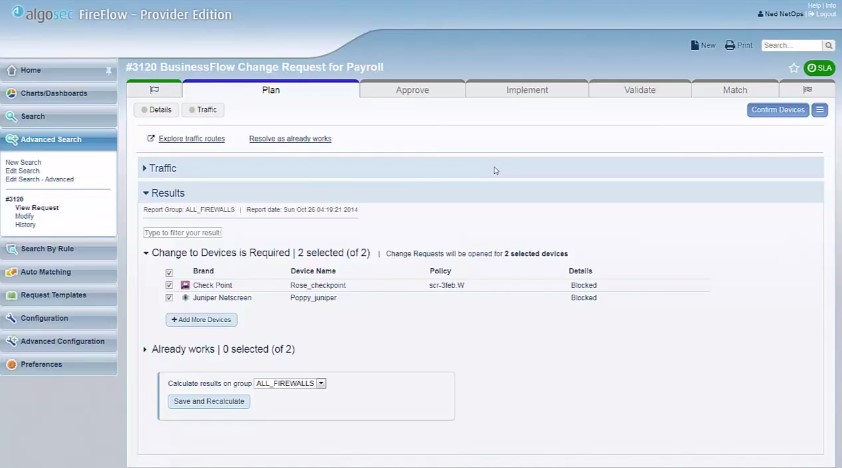Click the Request Templates icon

pyautogui.click(x=11, y=295)
